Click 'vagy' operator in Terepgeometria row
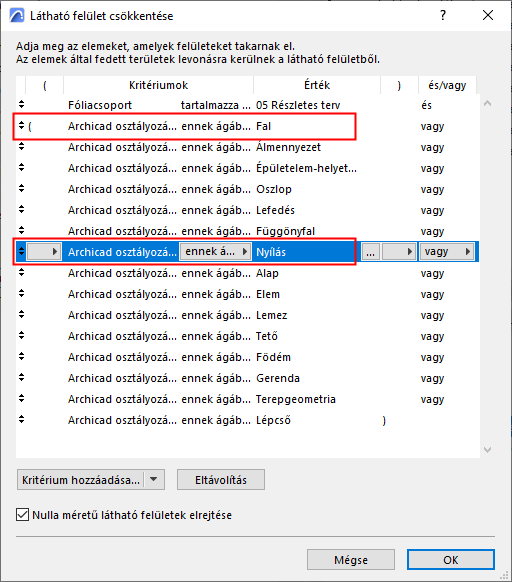512x582 pixels. (433, 399)
